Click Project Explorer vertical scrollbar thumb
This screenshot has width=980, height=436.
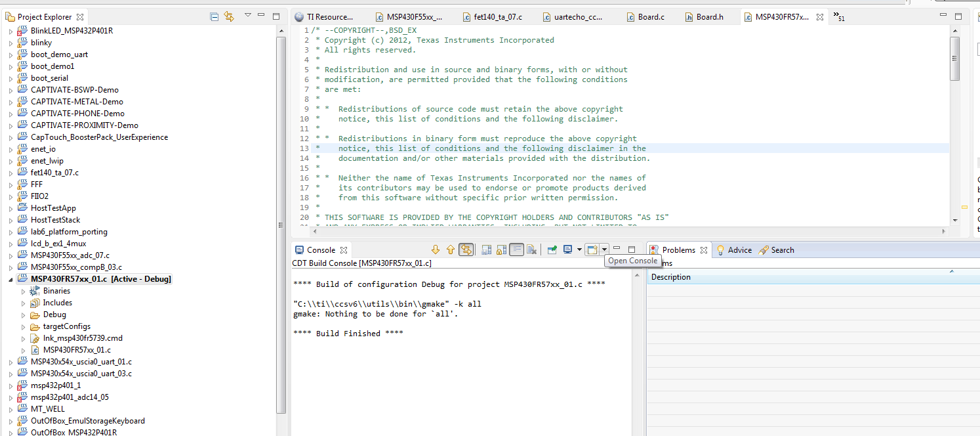coord(281,225)
